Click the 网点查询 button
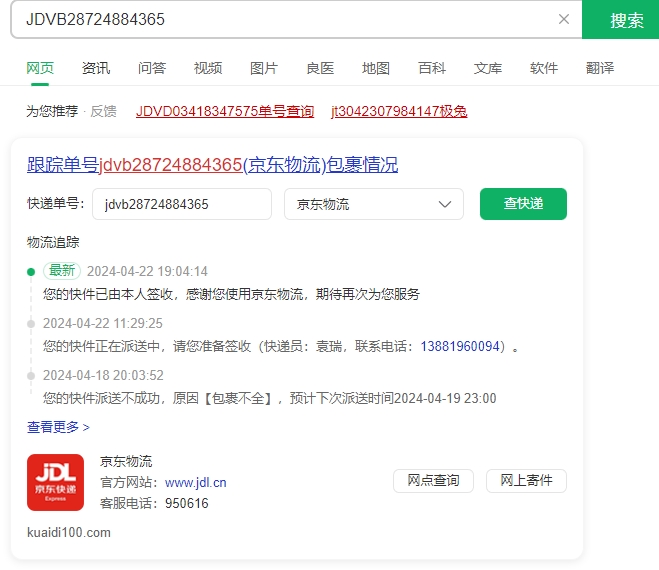 click(433, 480)
